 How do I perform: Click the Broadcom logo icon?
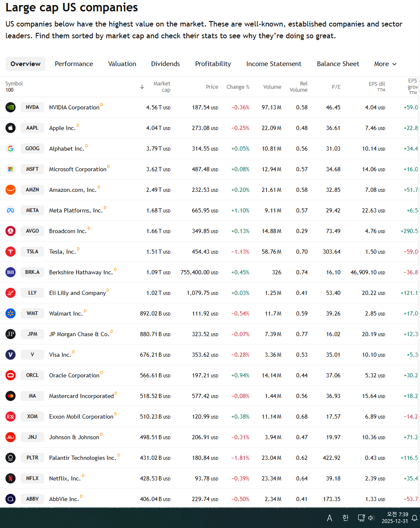11,231
